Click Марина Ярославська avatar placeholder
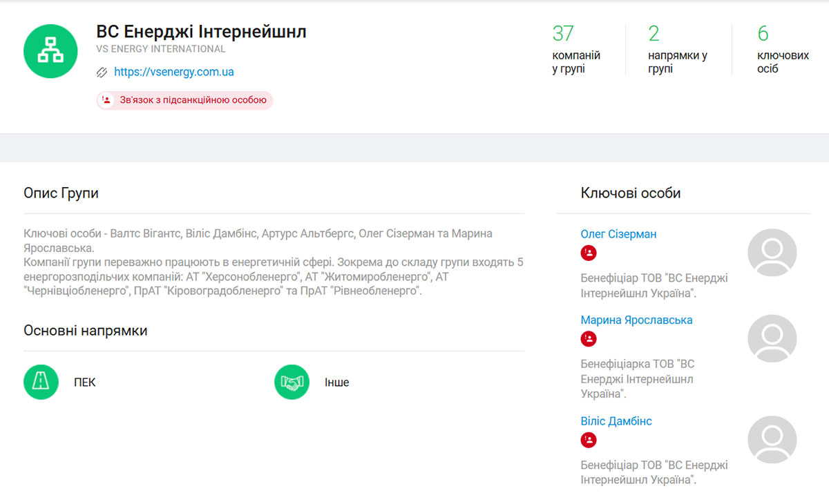Viewport: 829px width, 504px height. coord(772,338)
